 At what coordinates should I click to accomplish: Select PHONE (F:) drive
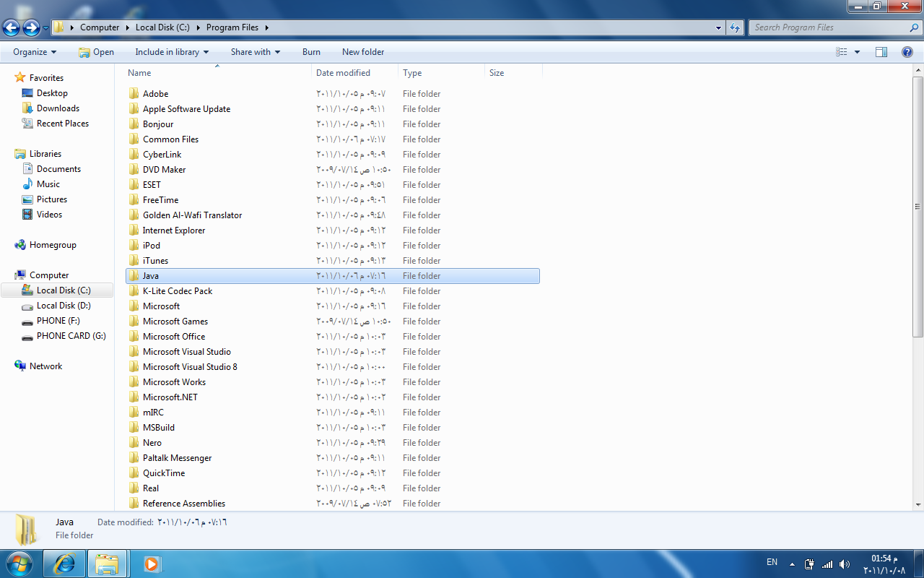click(x=58, y=321)
